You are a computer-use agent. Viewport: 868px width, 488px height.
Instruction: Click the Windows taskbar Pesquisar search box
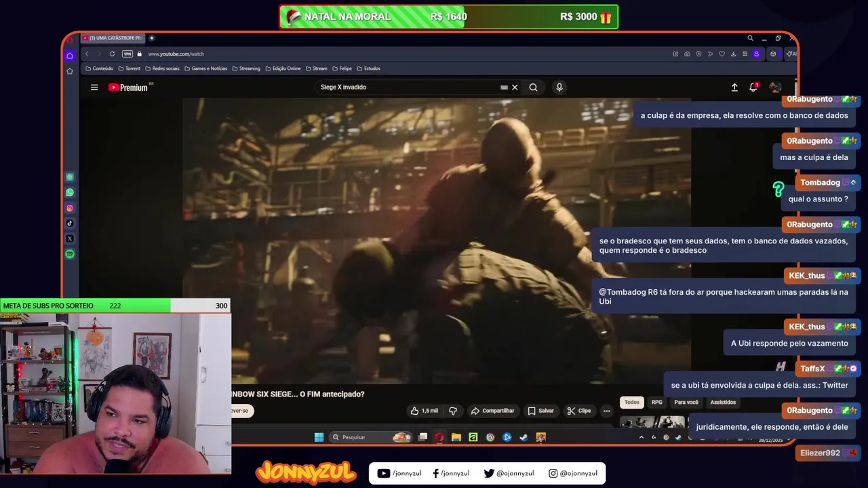(370, 437)
